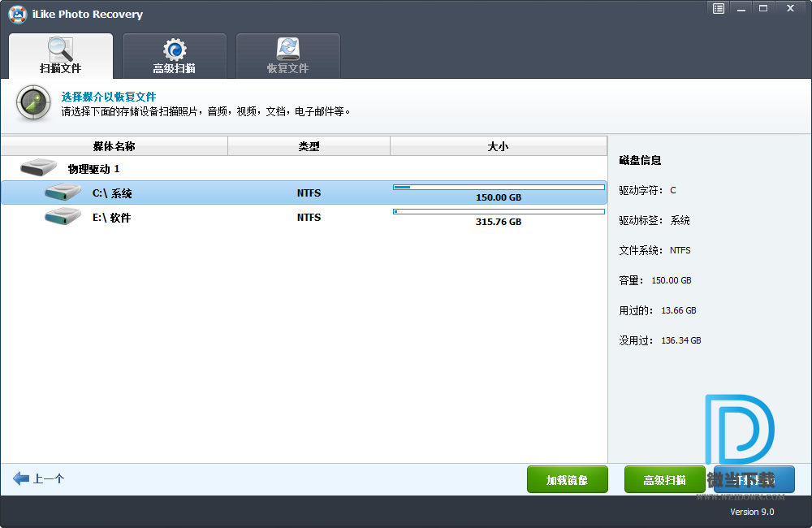The width and height of the screenshot is (812, 528).
Task: Click the 150.00 GB size cell
Action: click(x=499, y=197)
